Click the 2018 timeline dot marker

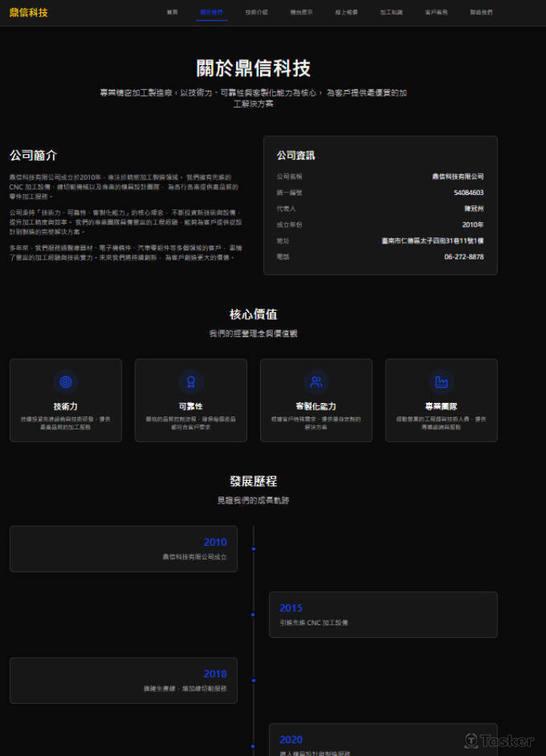[x=253, y=680]
